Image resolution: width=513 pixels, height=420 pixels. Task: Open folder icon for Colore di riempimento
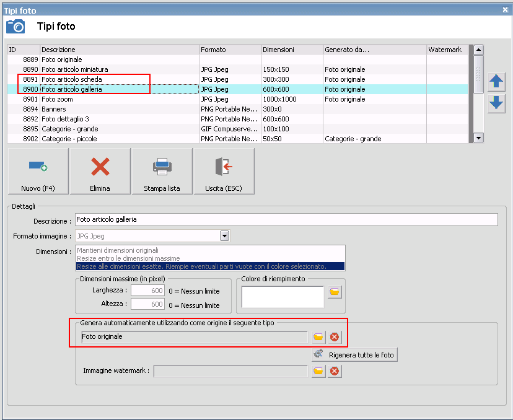coord(335,292)
